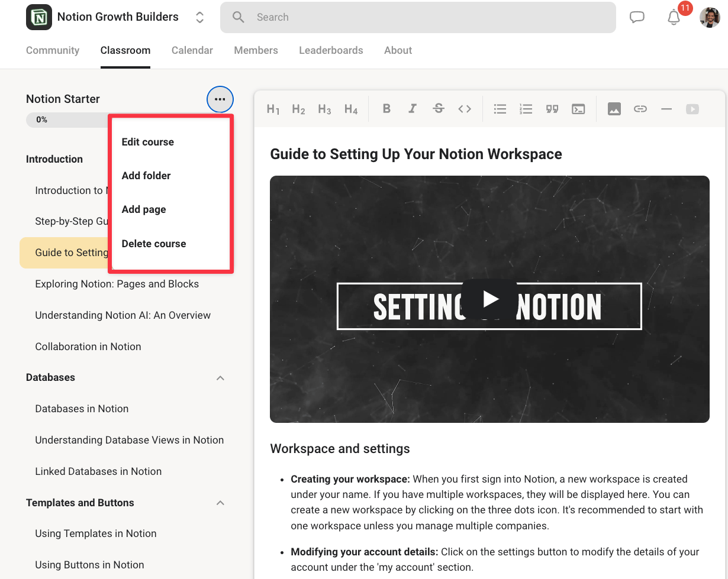The height and width of the screenshot is (579, 728).
Task: Insert a video embed
Action: (x=692, y=109)
